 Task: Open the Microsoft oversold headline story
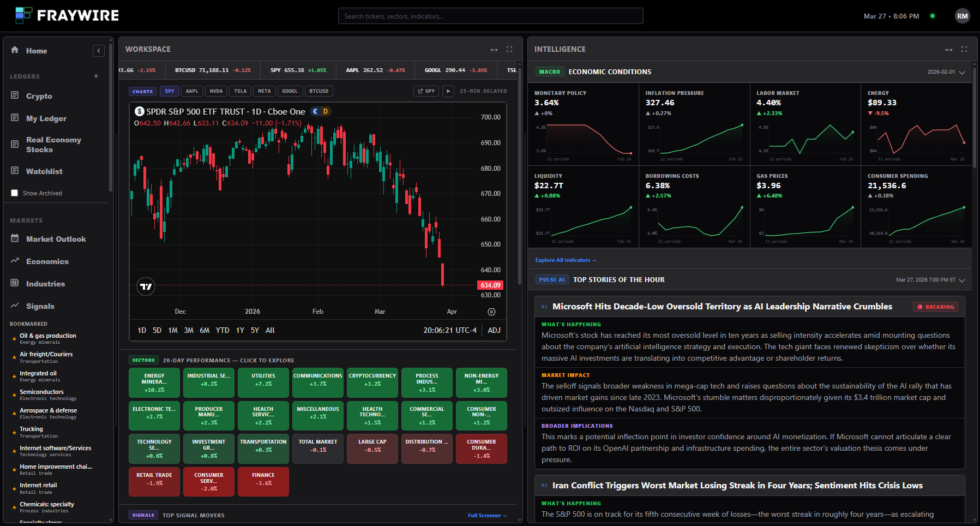(722, 307)
